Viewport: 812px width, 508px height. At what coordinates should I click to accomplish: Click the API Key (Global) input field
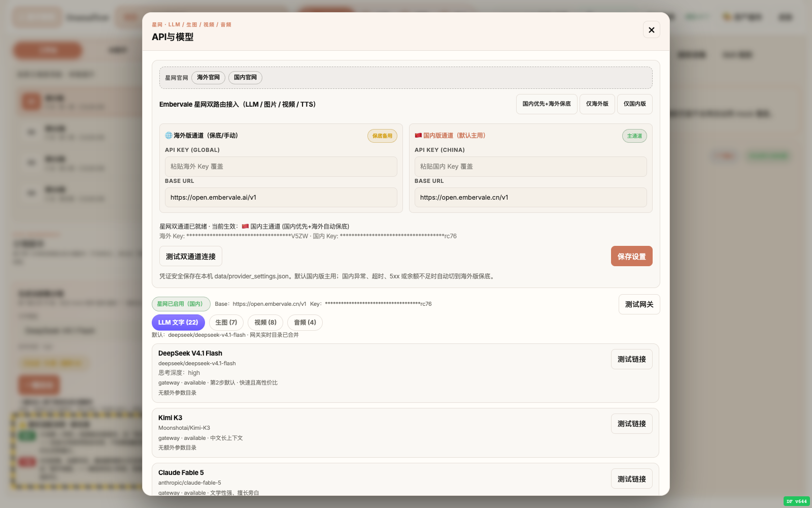coord(281,167)
